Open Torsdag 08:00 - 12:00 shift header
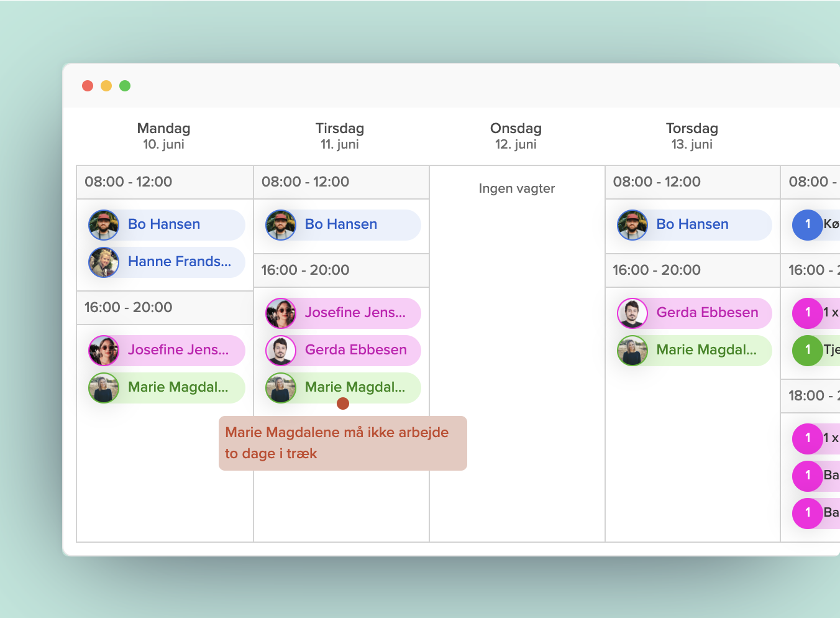The height and width of the screenshot is (618, 840). (x=692, y=182)
